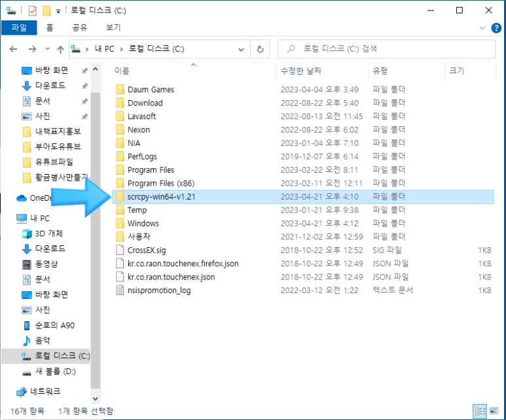
Task: Click the Properties icon in quick access toolbar
Action: (x=32, y=10)
